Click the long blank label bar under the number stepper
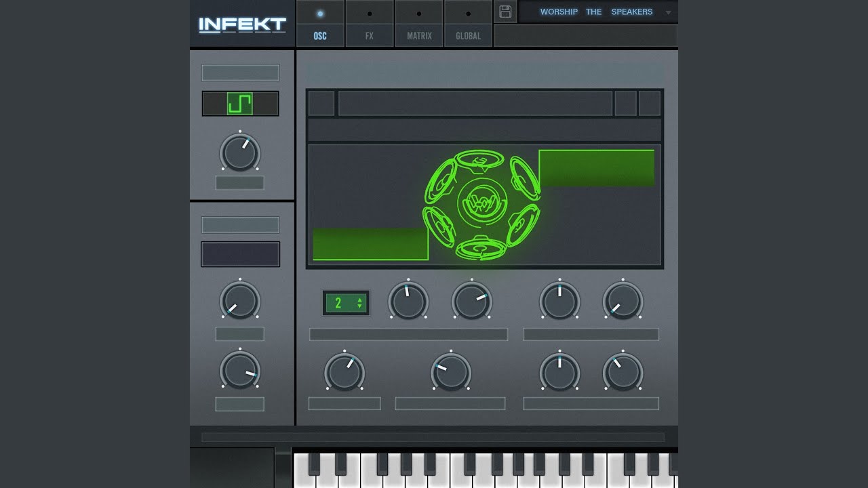 pyautogui.click(x=408, y=334)
